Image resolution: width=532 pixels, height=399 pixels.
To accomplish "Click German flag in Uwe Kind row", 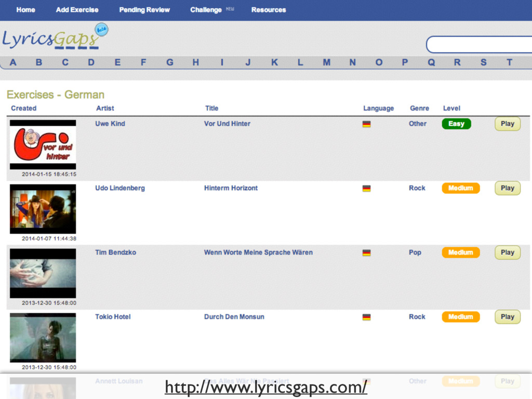I will click(366, 124).
